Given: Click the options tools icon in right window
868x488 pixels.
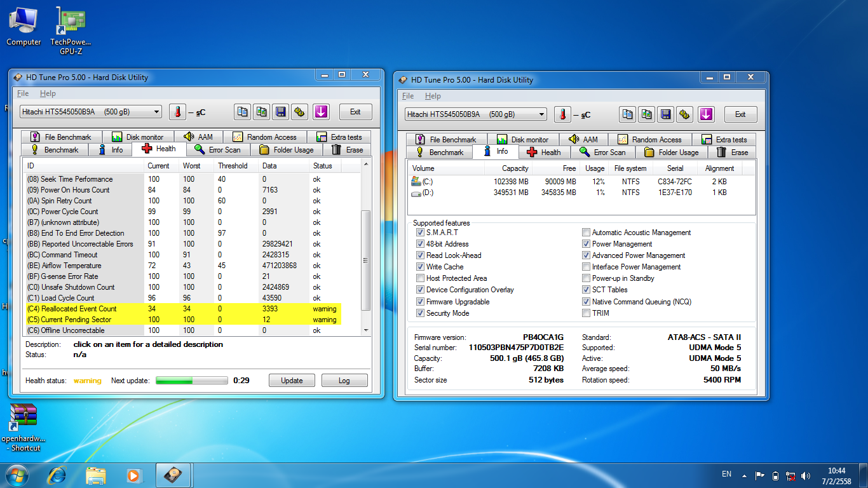Looking at the screenshot, I should [684, 114].
